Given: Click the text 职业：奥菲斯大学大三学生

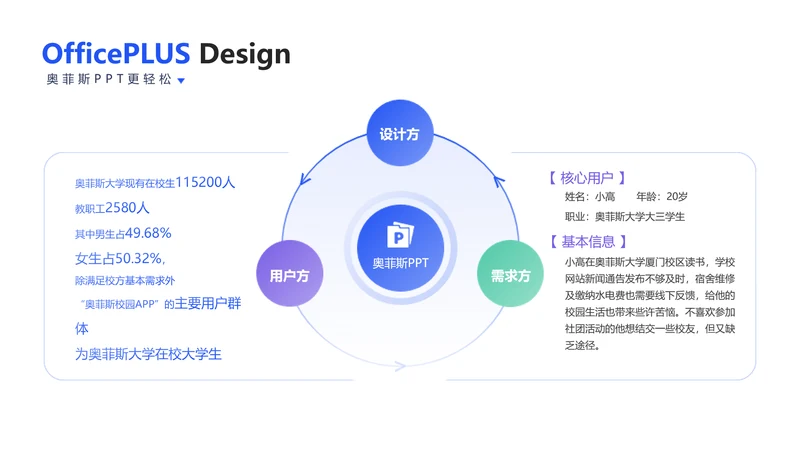Looking at the screenshot, I should (x=624, y=217).
